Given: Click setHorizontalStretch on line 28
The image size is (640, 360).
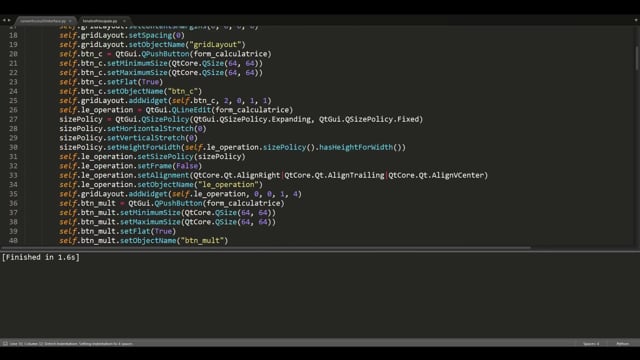Looking at the screenshot, I should coord(150,129).
